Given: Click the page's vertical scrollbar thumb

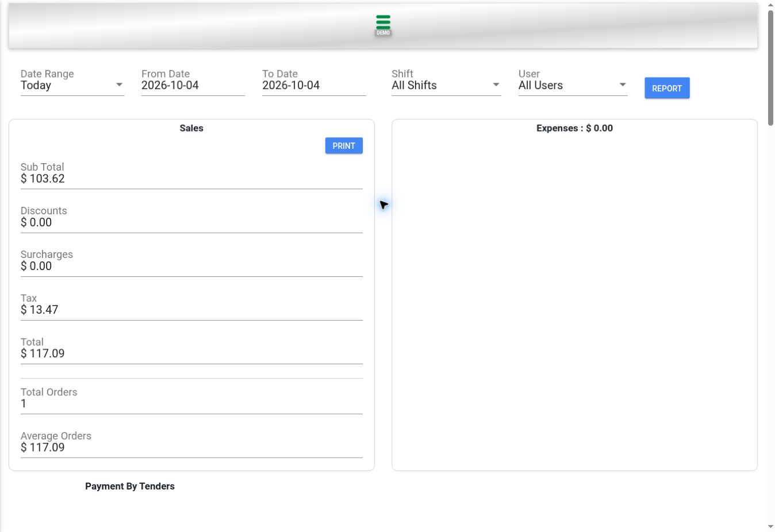Looking at the screenshot, I should coord(770,67).
